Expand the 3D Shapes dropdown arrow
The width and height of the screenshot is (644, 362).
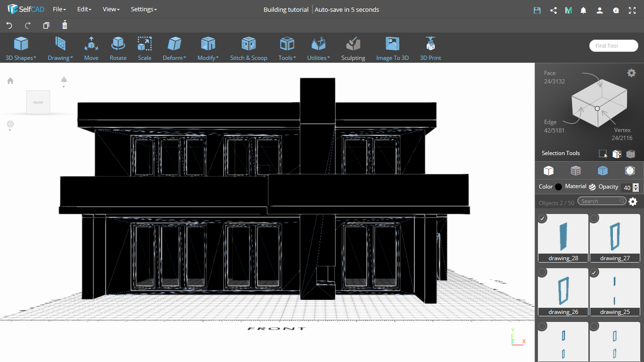coord(35,58)
